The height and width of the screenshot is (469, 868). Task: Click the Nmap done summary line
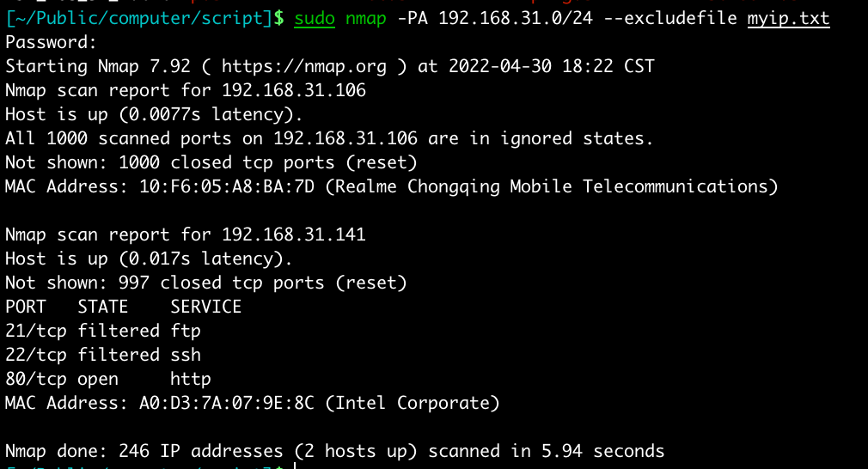point(335,451)
